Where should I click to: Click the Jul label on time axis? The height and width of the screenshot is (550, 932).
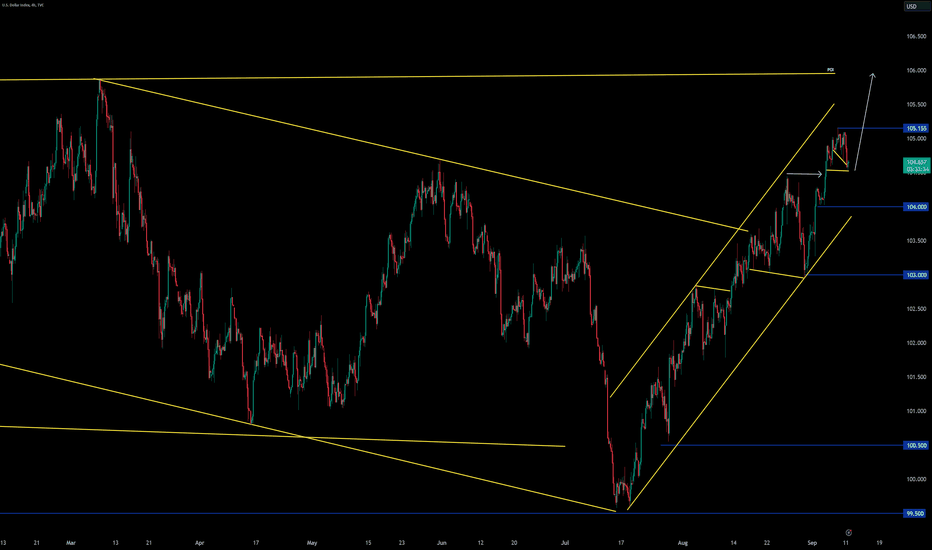pos(565,543)
